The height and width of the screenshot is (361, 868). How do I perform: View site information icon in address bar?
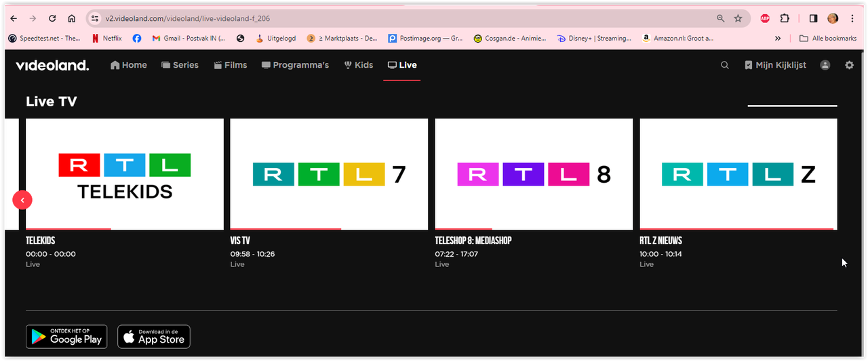coord(95,18)
